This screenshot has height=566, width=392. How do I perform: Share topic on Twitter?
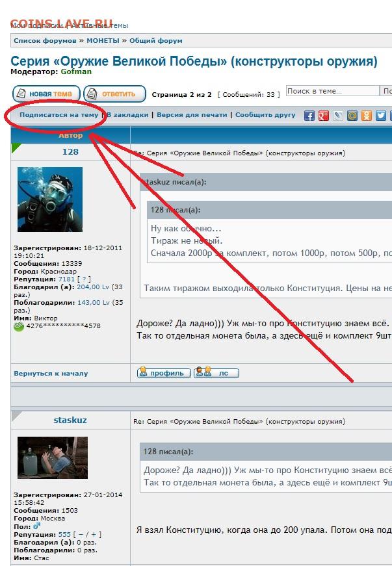click(x=381, y=116)
